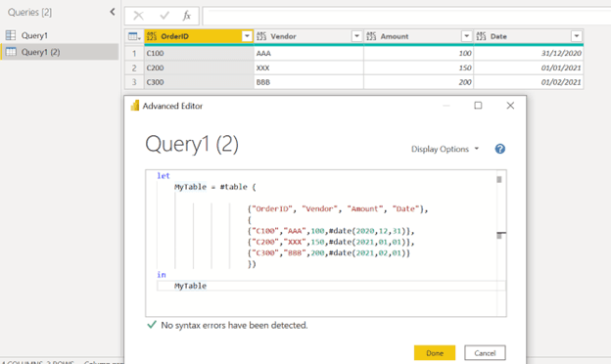Click the BBB vendor cell
The image size is (611, 364).
(x=308, y=82)
